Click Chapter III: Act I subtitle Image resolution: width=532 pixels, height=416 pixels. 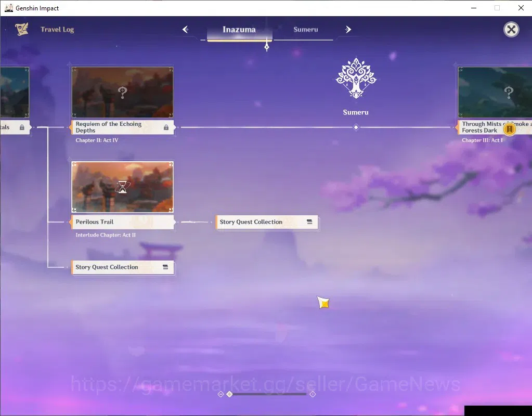[482, 140]
